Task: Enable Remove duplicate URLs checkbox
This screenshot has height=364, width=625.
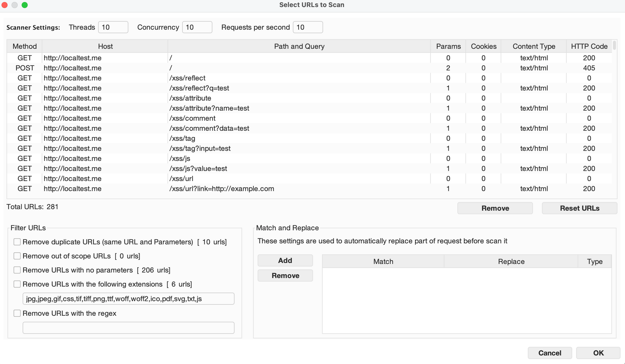Action: [17, 242]
